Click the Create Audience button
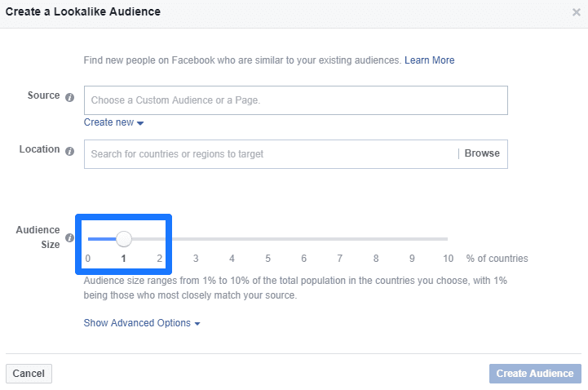 (535, 374)
